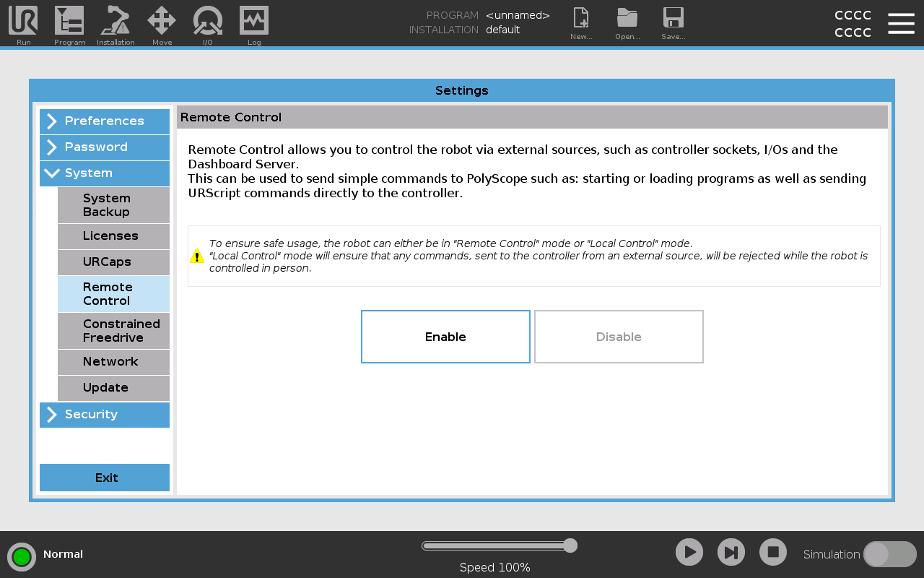The width and height of the screenshot is (924, 578).
Task: Select Licenses in sidebar
Action: [113, 236]
